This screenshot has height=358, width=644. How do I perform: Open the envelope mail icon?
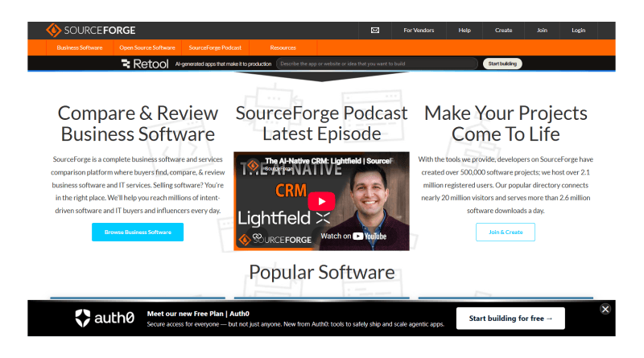click(375, 31)
